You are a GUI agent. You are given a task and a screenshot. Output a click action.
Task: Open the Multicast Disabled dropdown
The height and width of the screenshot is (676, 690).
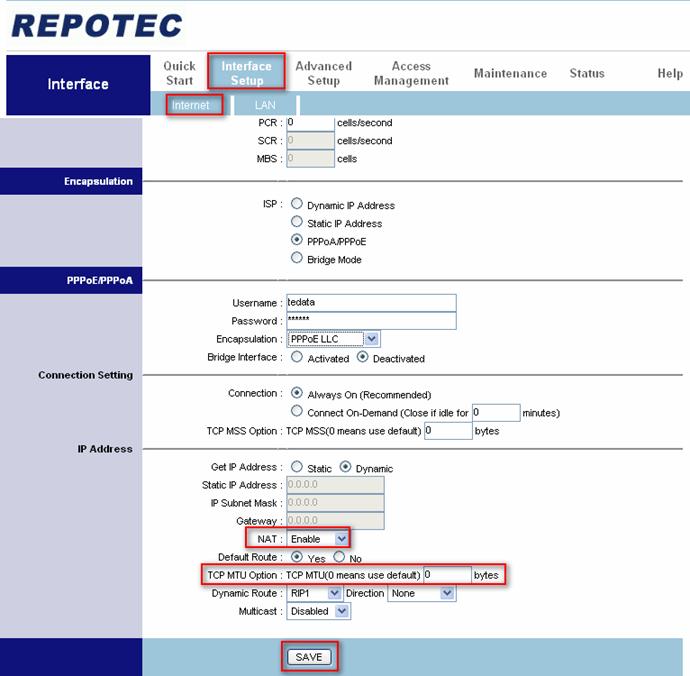pyautogui.click(x=318, y=611)
